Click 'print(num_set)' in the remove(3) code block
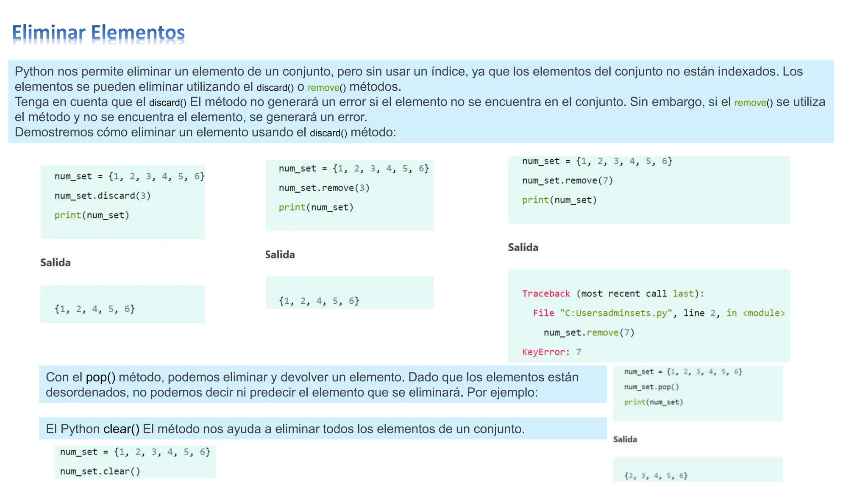The width and height of the screenshot is (868, 488). click(x=316, y=208)
